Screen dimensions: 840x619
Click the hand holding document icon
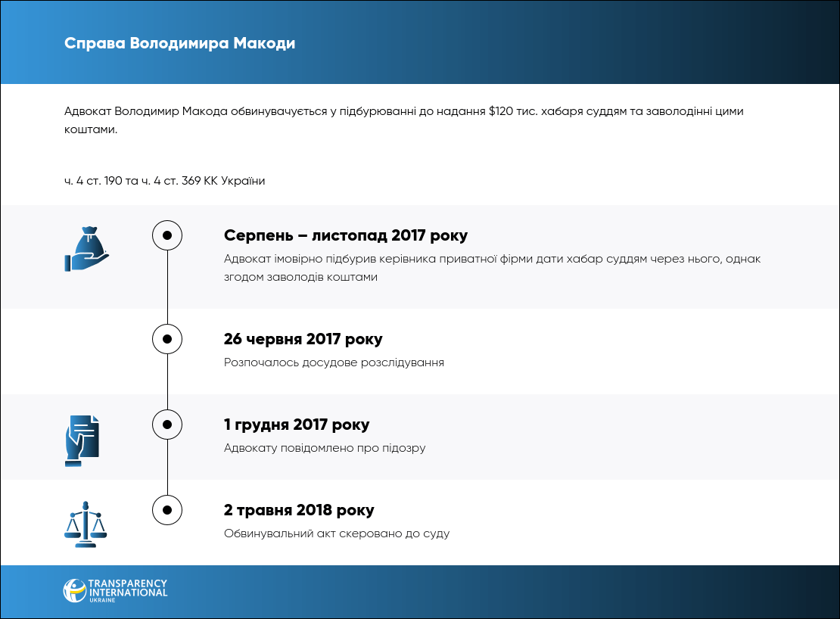pyautogui.click(x=82, y=440)
